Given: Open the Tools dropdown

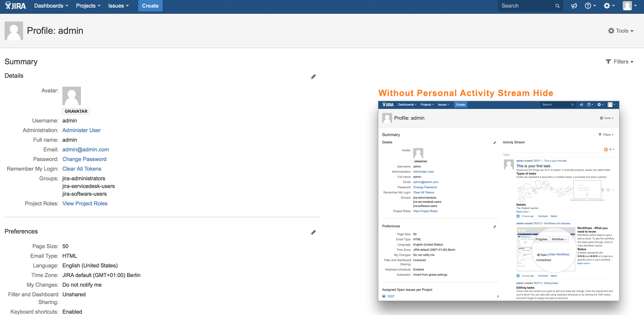Looking at the screenshot, I should coord(621,31).
